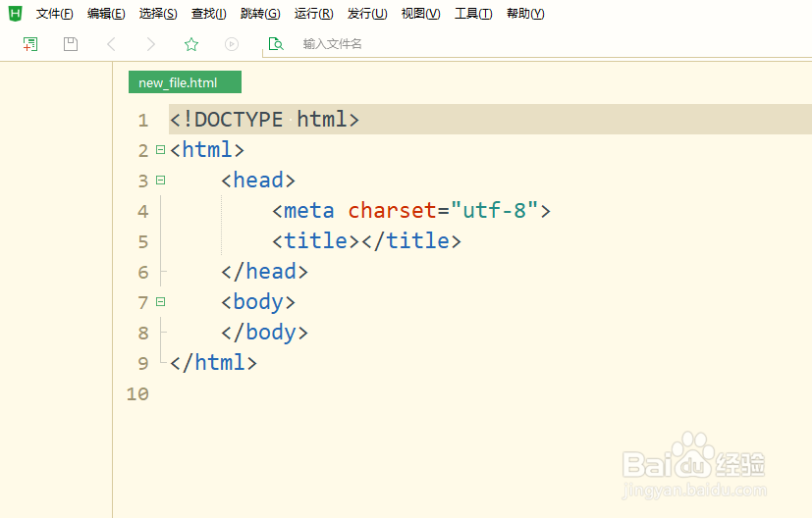Viewport: 812px width, 518px height.
Task: Collapse the body tag fold marker
Action: 160,302
